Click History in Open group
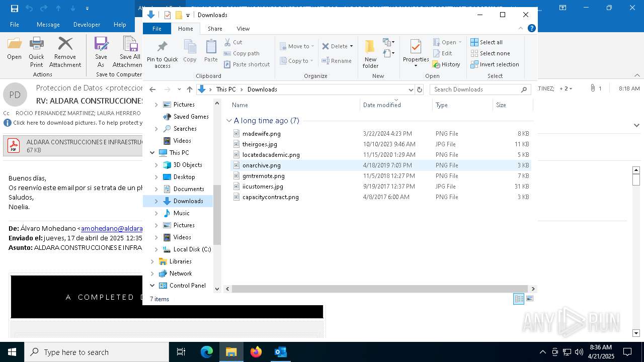The image size is (644, 362). coord(446,64)
